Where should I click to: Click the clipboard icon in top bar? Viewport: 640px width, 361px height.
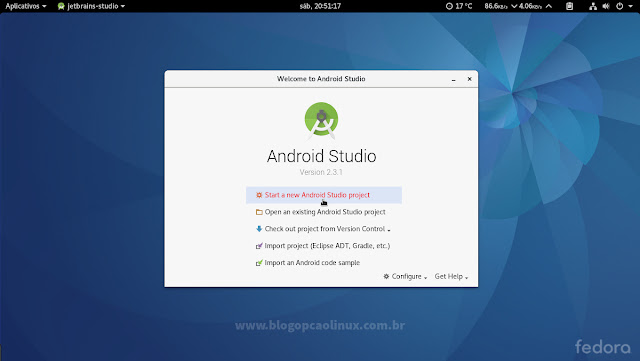[x=569, y=6]
